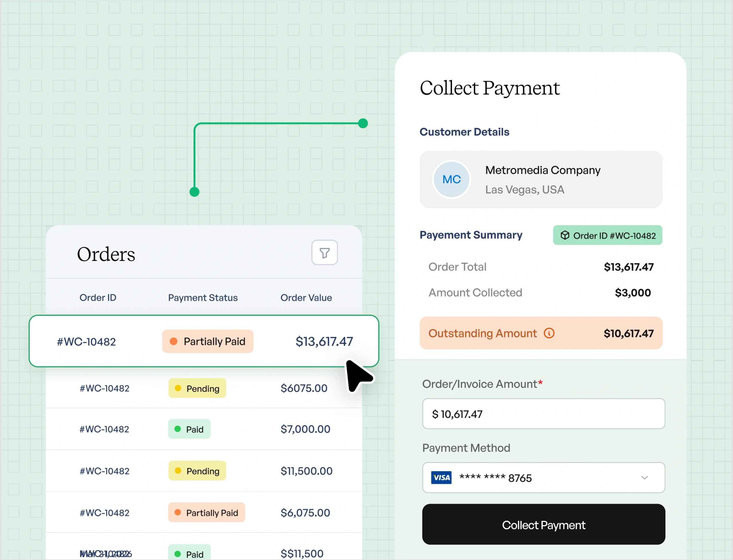Image resolution: width=733 pixels, height=560 pixels.
Task: Click the MC customer avatar circle
Action: coord(451,179)
